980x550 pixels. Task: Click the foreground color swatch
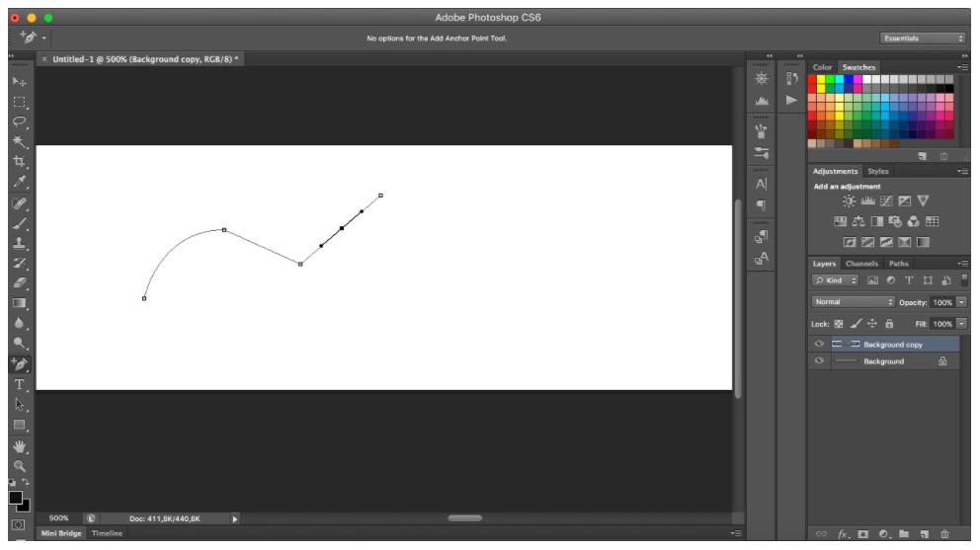tap(15, 498)
